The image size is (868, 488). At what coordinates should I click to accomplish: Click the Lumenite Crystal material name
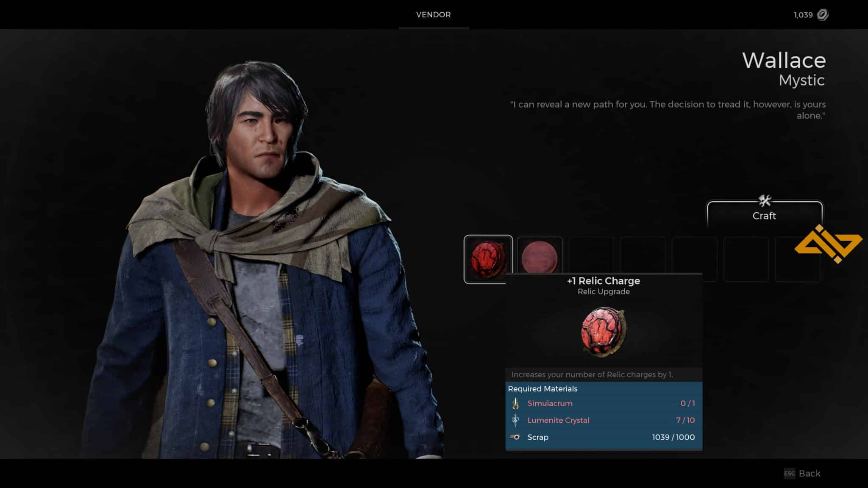click(x=558, y=420)
